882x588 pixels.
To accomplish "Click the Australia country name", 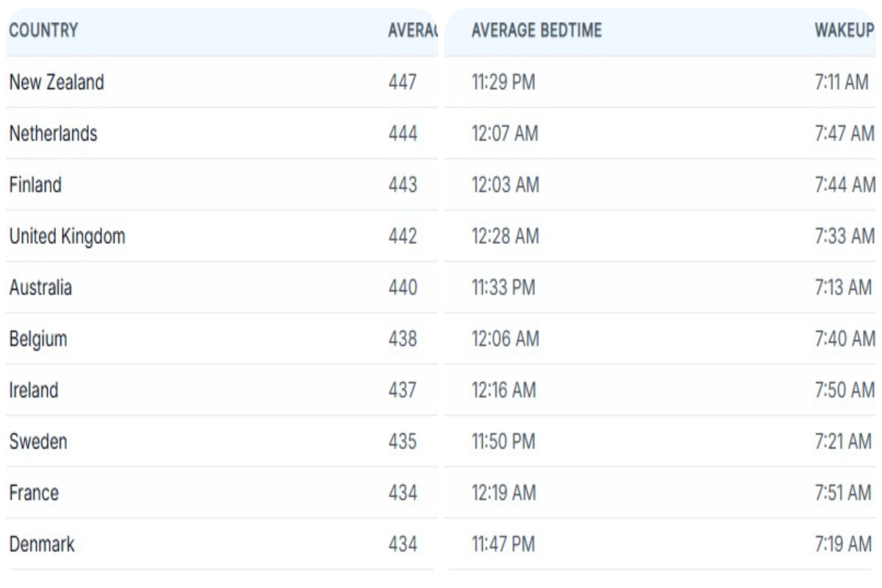I will pos(40,287).
